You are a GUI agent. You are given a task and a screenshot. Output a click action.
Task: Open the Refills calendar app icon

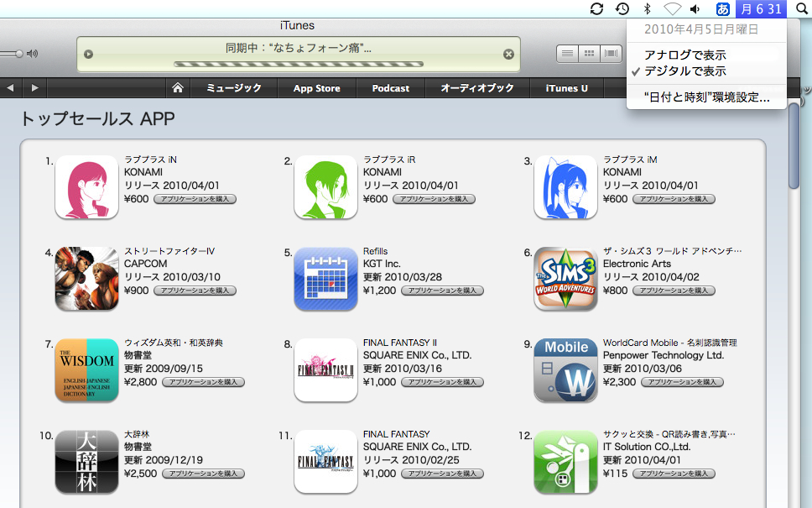coord(325,279)
